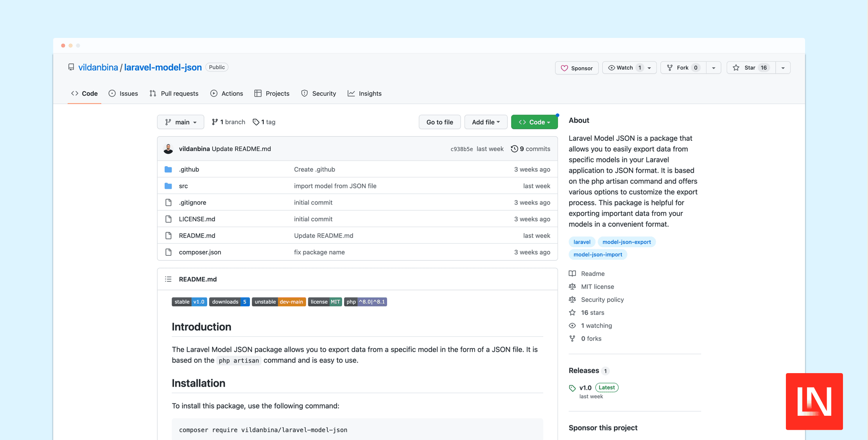This screenshot has height=440, width=868.
Task: Click the Go to file button
Action: tap(439, 122)
